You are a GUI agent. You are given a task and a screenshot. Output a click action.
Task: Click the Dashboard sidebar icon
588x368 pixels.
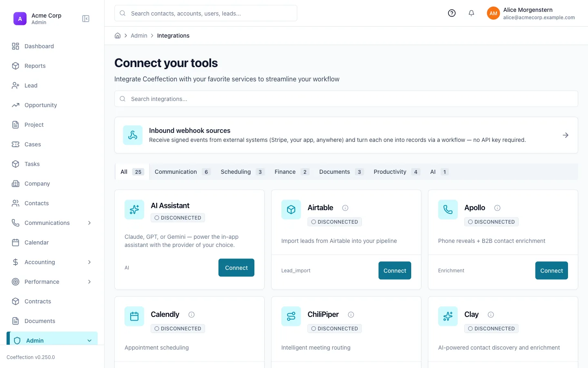(16, 46)
